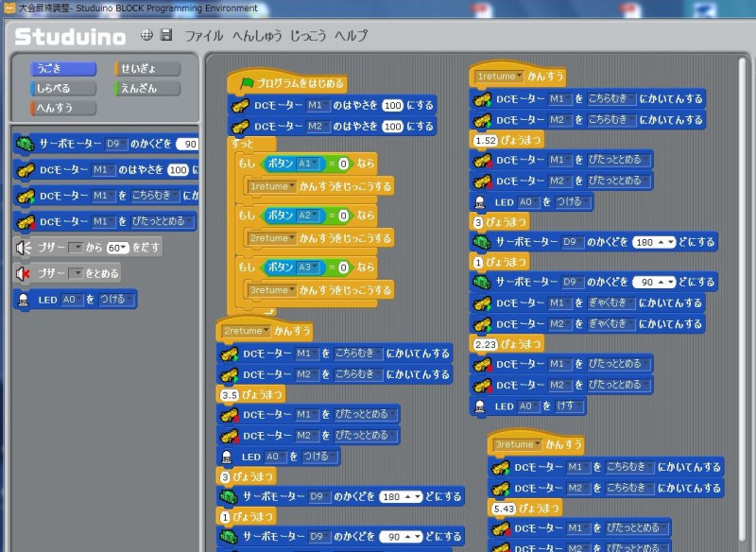Open the へんしゅう menu
Image resolution: width=756 pixels, height=552 pixels.
click(256, 36)
